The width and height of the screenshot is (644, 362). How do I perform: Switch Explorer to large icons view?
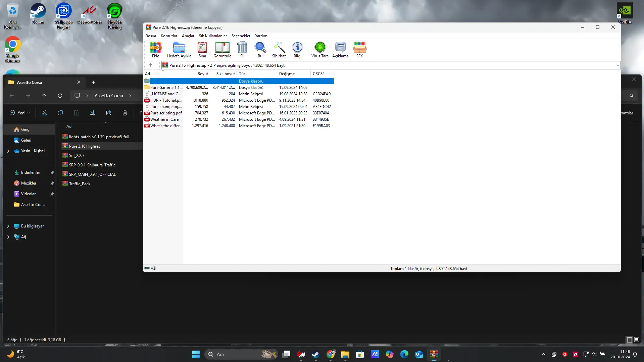(x=637, y=340)
